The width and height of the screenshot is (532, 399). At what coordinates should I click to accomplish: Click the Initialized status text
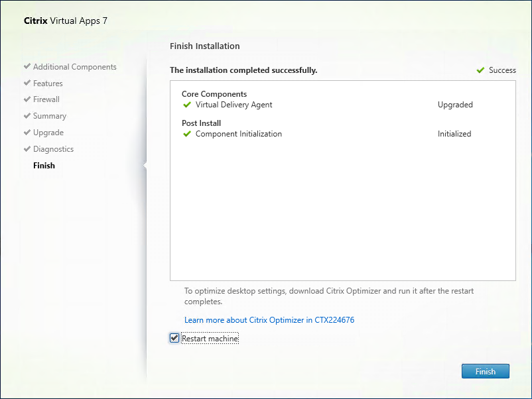[454, 134]
